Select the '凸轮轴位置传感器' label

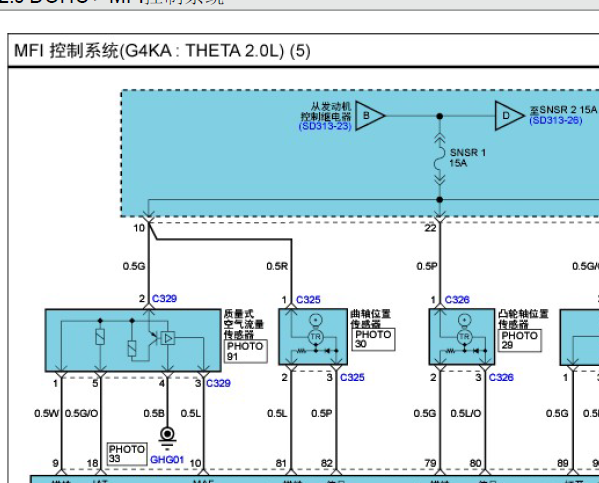click(x=523, y=319)
